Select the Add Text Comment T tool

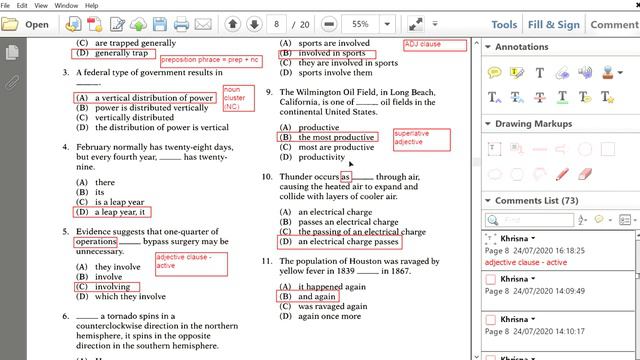[x=540, y=73]
